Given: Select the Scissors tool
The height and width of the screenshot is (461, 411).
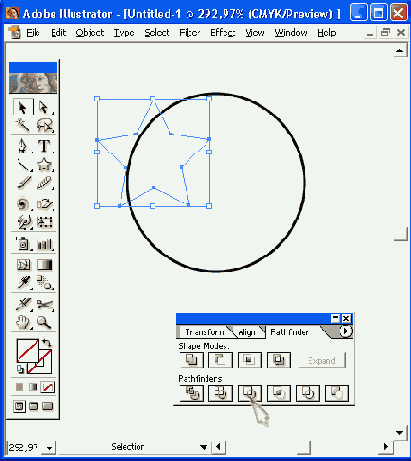Looking at the screenshot, I should [x=44, y=304].
